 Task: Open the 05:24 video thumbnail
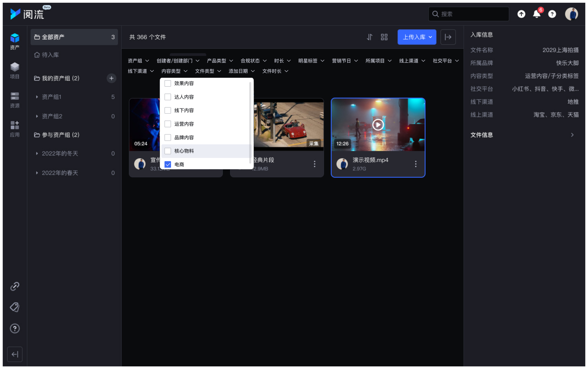(145, 125)
